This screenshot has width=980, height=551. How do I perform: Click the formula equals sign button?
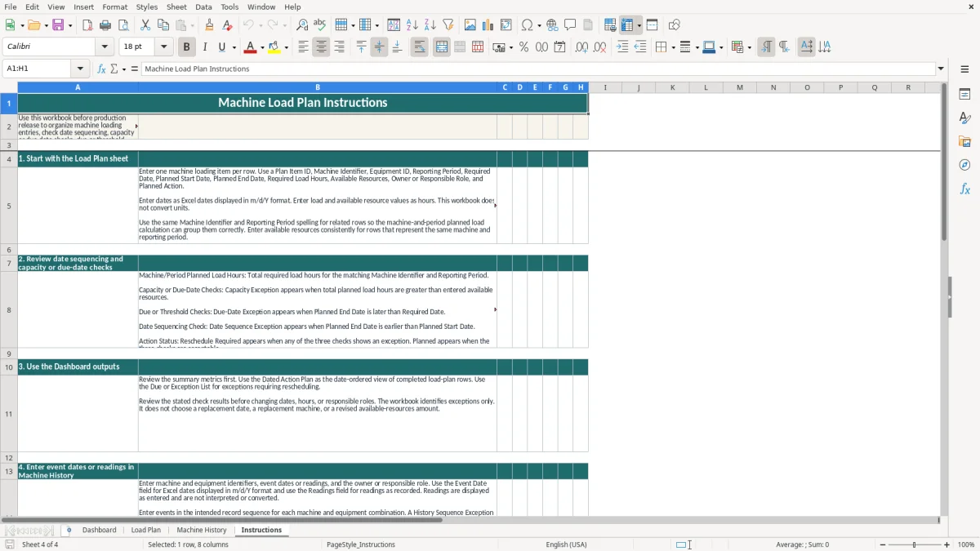tap(135, 69)
